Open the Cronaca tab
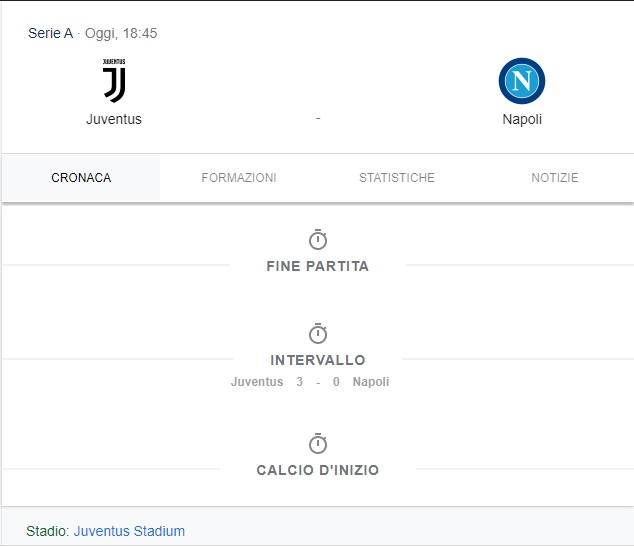Image resolution: width=634 pixels, height=547 pixels. (x=81, y=178)
